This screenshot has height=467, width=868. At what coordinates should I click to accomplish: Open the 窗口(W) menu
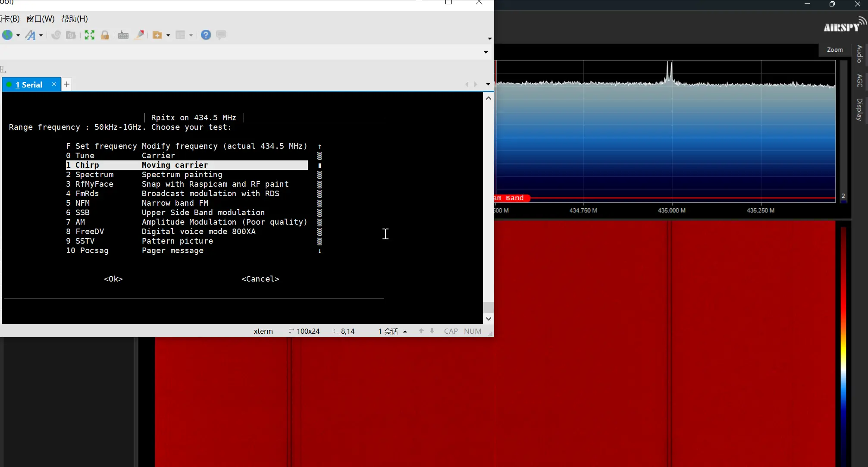pyautogui.click(x=40, y=19)
